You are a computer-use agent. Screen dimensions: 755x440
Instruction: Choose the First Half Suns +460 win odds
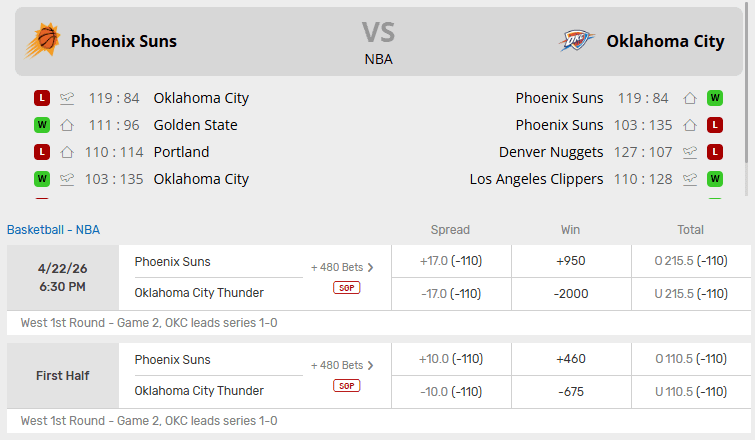click(x=571, y=359)
